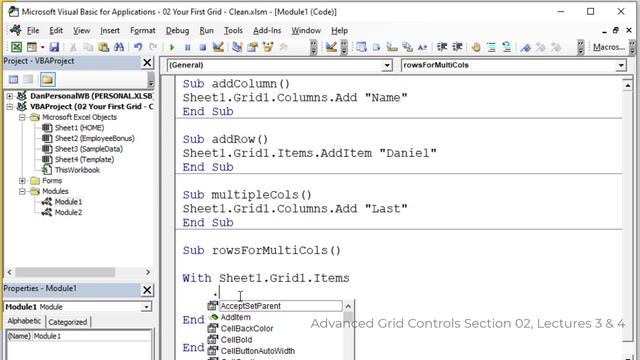
Task: Click the autocomplete list scroll-up arrow
Action: point(348,306)
